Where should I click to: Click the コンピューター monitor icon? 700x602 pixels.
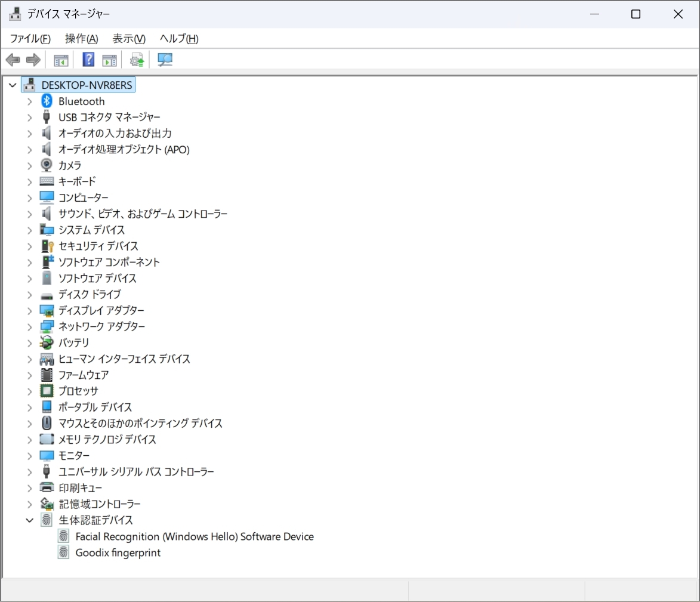(x=47, y=197)
